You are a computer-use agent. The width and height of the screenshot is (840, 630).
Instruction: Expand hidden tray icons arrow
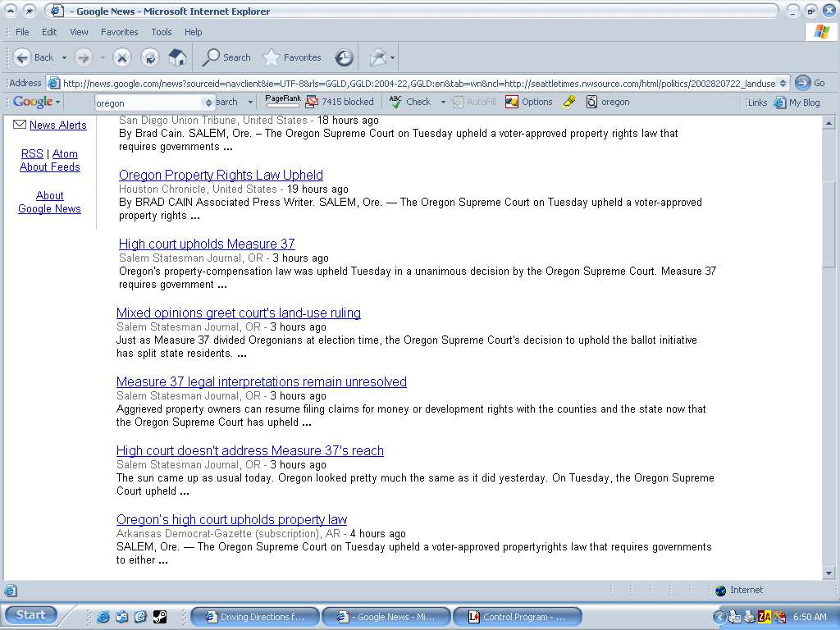coord(719,617)
